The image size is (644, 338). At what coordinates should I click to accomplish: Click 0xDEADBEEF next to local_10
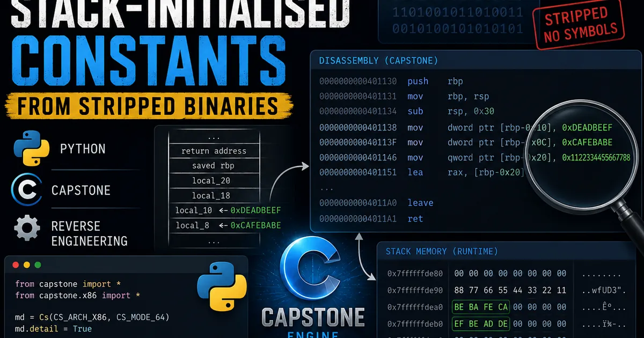click(x=256, y=210)
